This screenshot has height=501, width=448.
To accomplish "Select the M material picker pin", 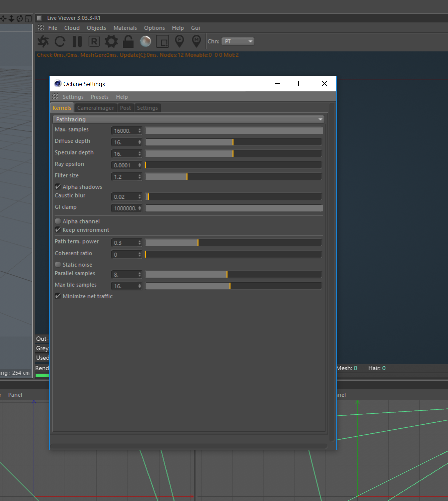I will coord(197,41).
